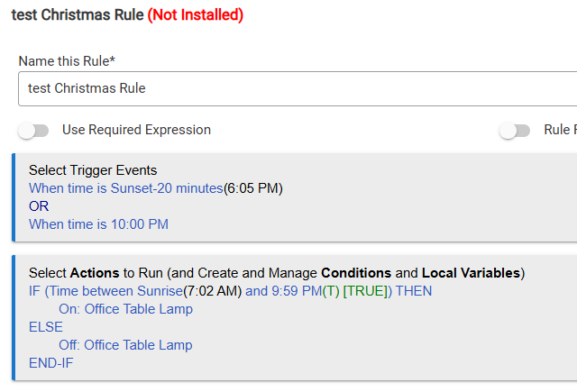The image size is (577, 392).
Task: Click the END-IF action line
Action: (51, 363)
